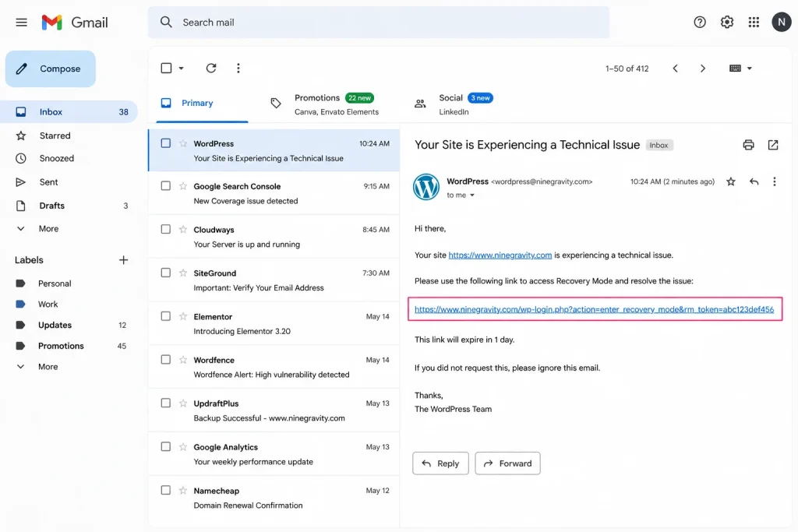Select the Google Analytics email checkbox
This screenshot has height=532, width=798.
pos(166,446)
